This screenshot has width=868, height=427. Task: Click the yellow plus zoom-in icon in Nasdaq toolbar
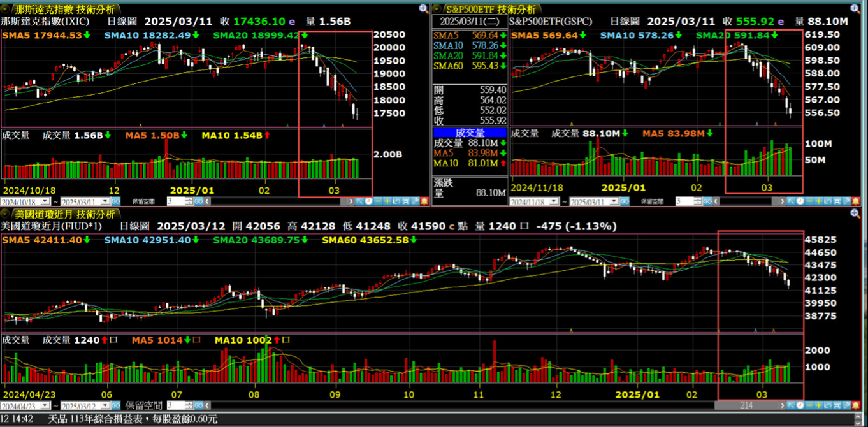point(387,201)
